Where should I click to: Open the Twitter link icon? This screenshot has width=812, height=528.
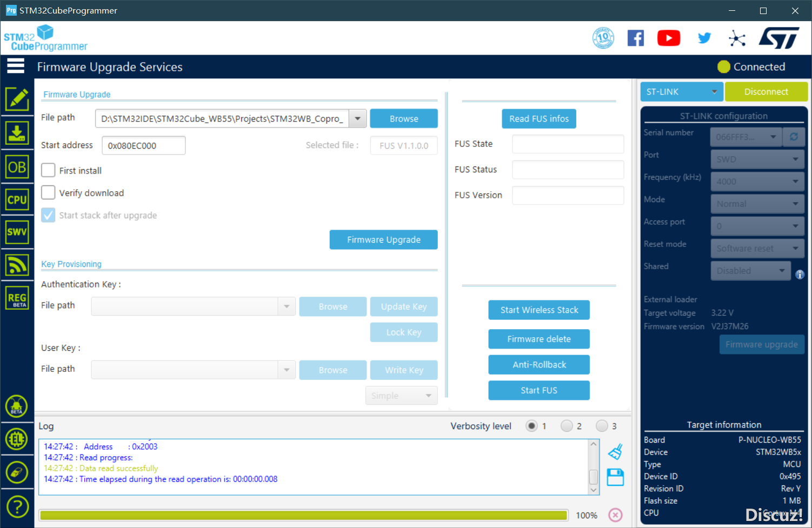tap(704, 38)
